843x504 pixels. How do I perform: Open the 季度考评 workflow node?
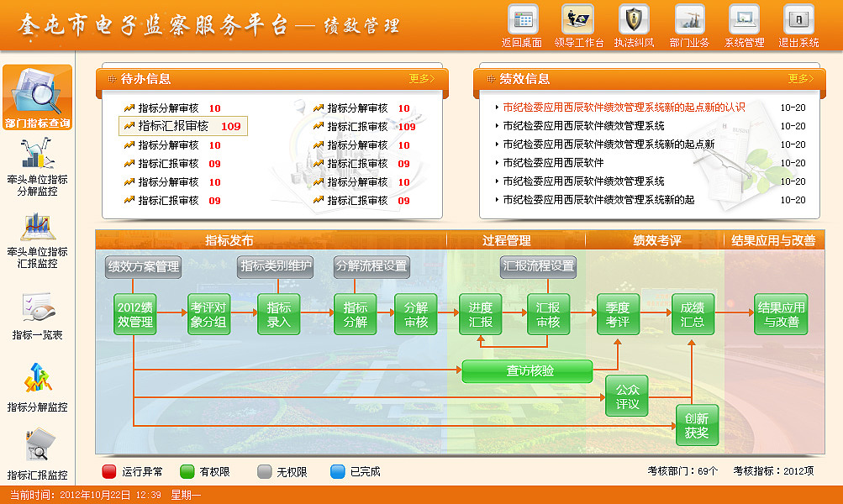[x=619, y=314]
